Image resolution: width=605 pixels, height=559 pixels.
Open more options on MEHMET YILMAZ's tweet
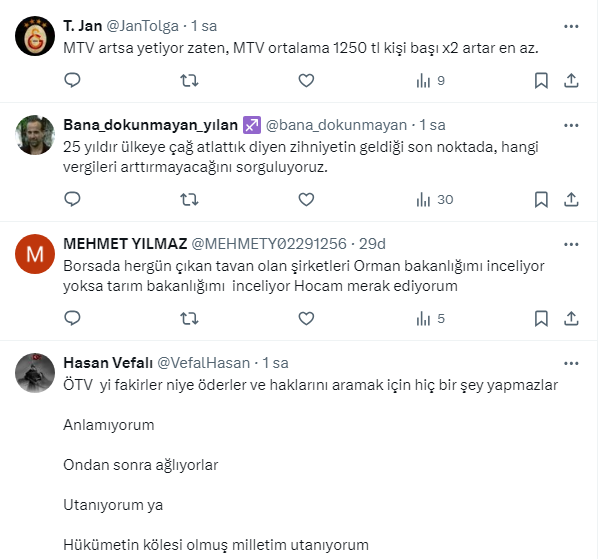pos(570,244)
